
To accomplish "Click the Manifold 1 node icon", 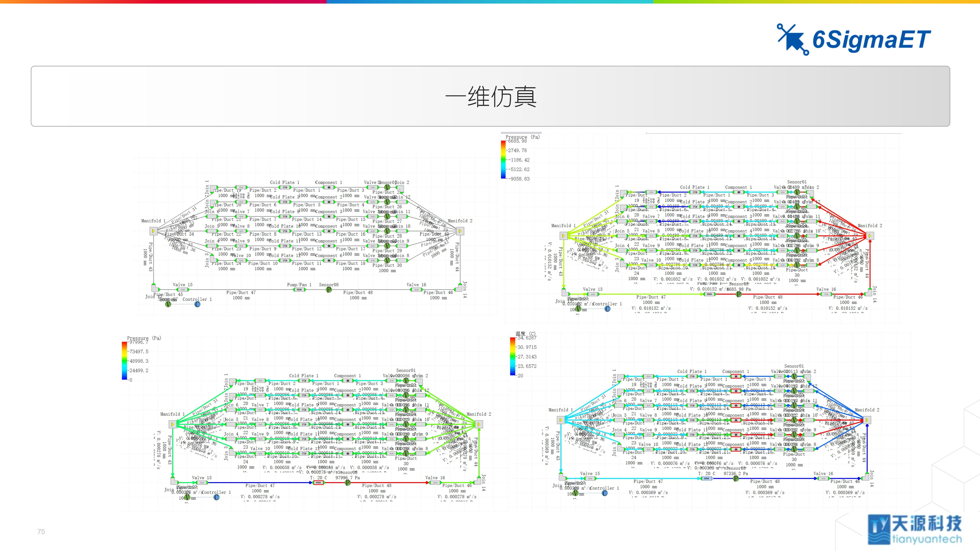I will tap(154, 231).
